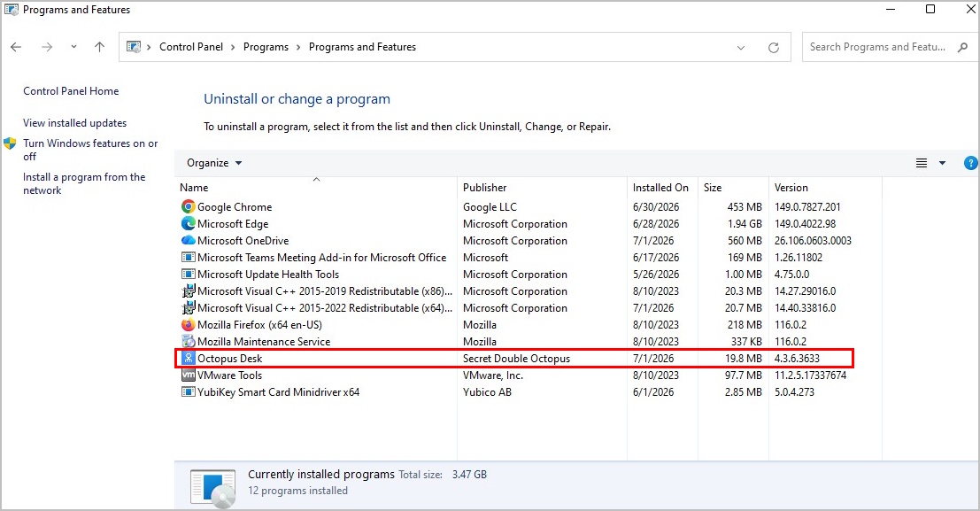Viewport: 980px width, 511px height.
Task: Click the Microsoft Edge program icon
Action: pyautogui.click(x=189, y=223)
